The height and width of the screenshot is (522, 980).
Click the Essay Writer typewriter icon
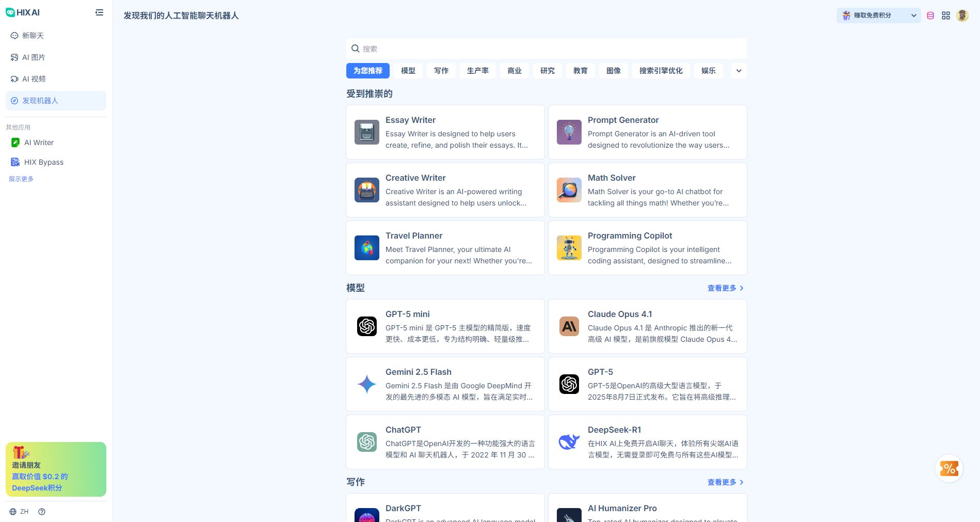(x=367, y=132)
